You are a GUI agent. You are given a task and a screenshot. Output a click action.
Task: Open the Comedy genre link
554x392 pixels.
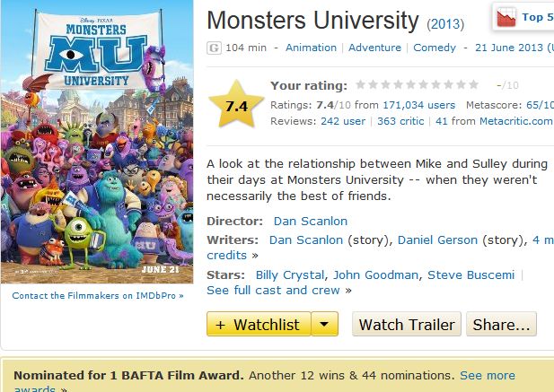point(435,48)
